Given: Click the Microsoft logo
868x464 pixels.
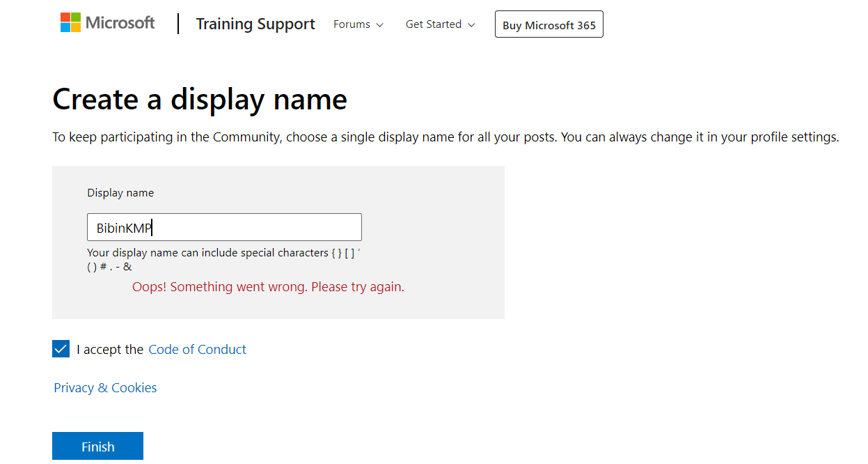Looking at the screenshot, I should (x=107, y=23).
